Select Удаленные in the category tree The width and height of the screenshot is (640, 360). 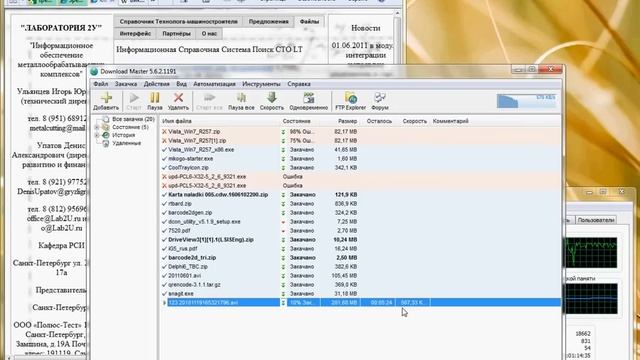127,143
